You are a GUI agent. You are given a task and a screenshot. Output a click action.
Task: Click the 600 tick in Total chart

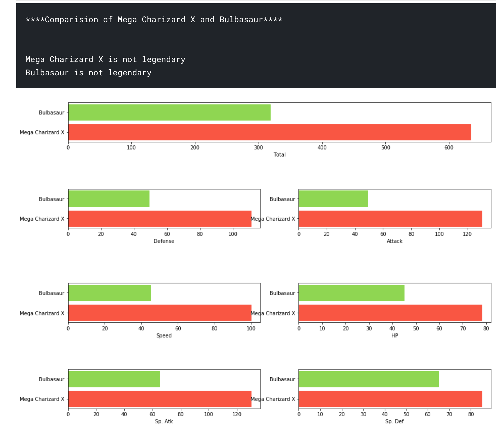point(449,148)
